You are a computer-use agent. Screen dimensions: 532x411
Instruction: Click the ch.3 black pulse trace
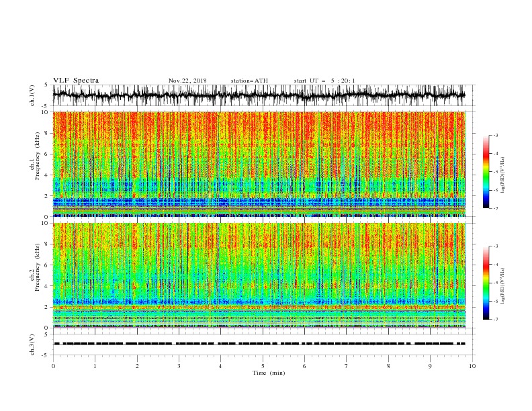[259, 344]
